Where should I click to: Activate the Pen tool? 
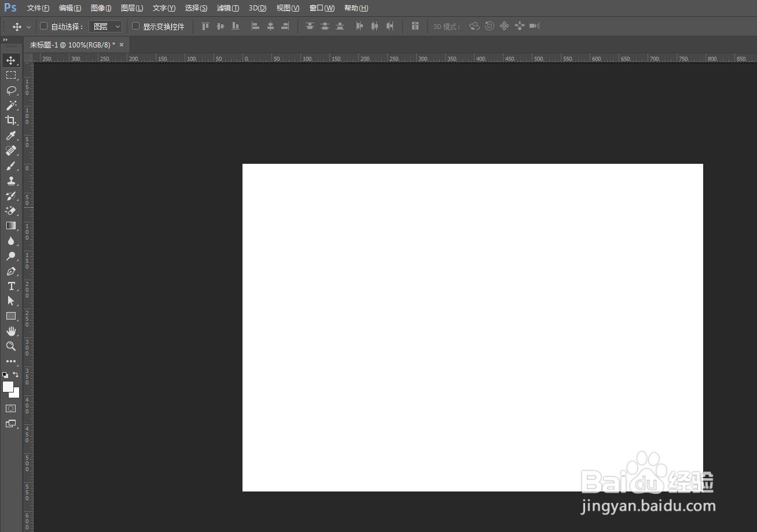click(x=11, y=271)
